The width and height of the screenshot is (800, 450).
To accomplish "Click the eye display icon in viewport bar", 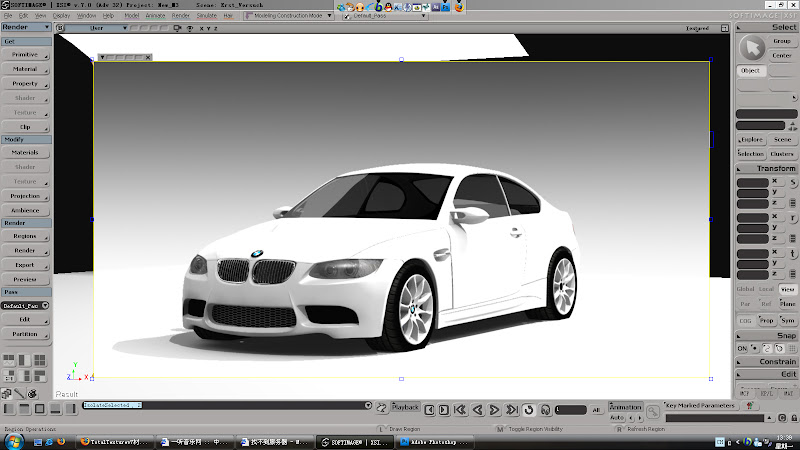I will [x=190, y=29].
